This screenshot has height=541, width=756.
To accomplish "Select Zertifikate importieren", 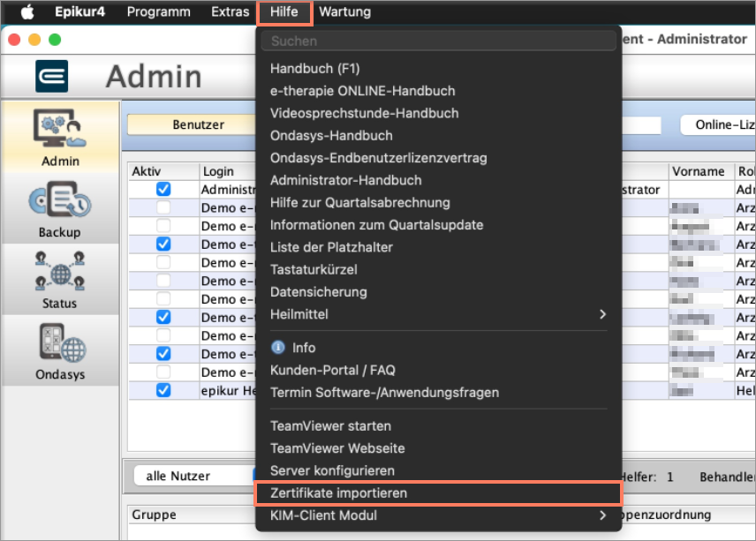I will tap(439, 493).
